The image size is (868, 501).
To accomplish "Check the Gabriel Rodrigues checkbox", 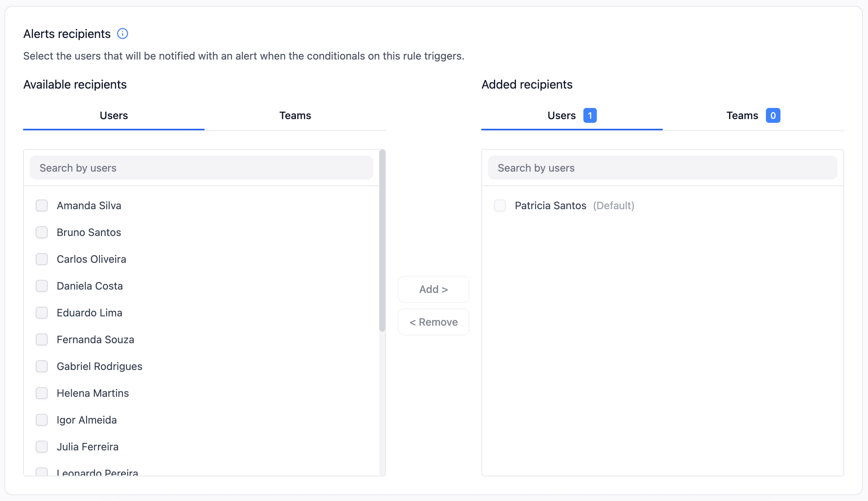I will tap(42, 366).
